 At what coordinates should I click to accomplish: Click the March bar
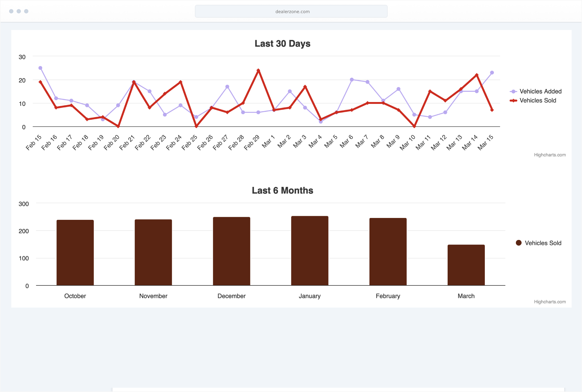[x=466, y=265]
